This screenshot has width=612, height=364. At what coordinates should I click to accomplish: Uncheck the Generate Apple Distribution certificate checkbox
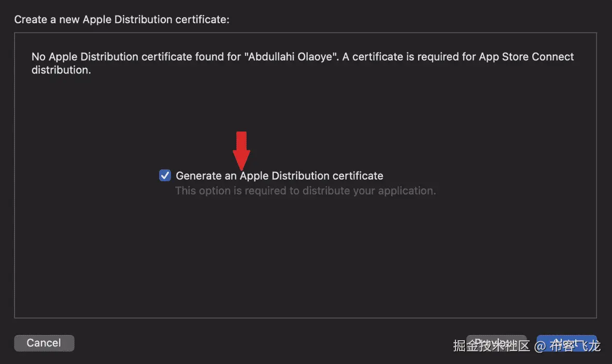point(165,176)
